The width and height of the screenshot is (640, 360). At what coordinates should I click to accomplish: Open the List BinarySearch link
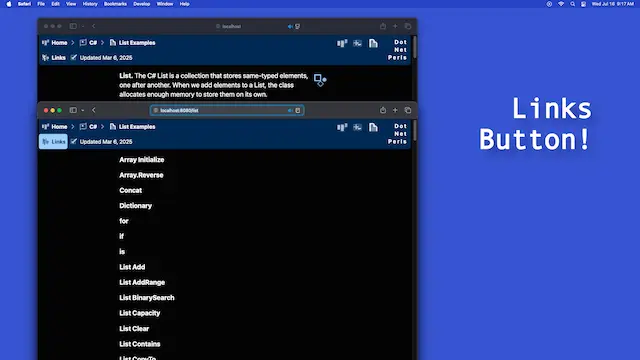(x=147, y=298)
